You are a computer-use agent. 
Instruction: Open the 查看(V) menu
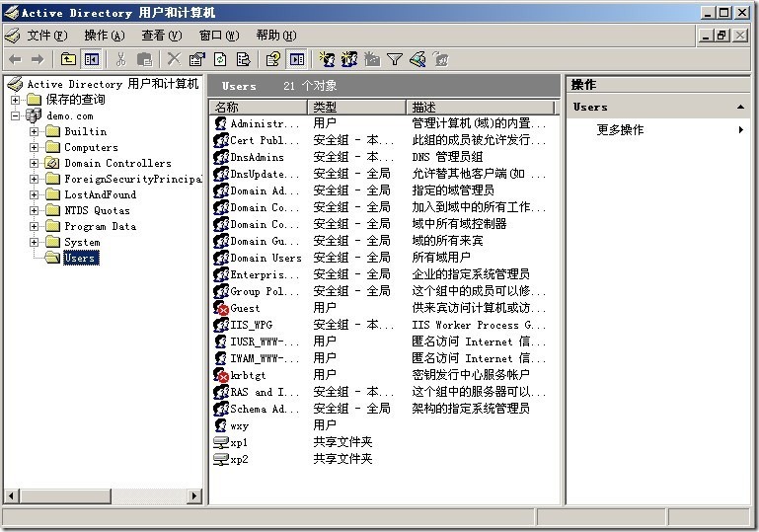coord(161,36)
